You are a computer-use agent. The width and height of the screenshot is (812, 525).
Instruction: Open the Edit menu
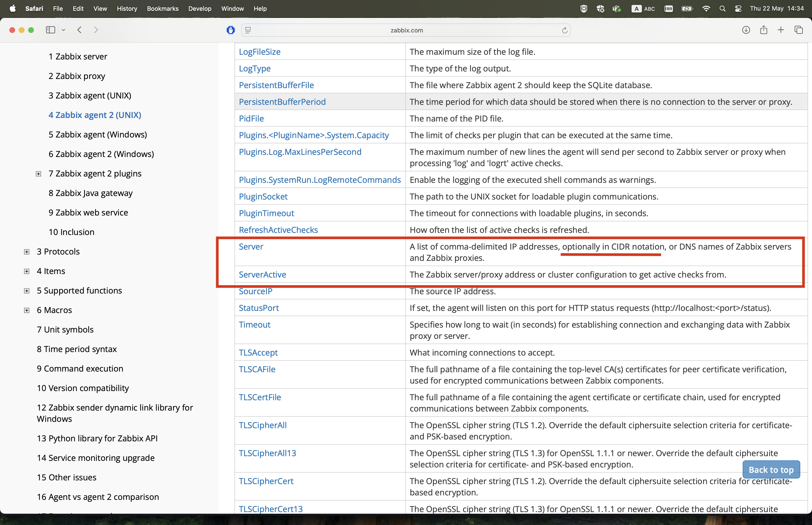click(x=78, y=8)
